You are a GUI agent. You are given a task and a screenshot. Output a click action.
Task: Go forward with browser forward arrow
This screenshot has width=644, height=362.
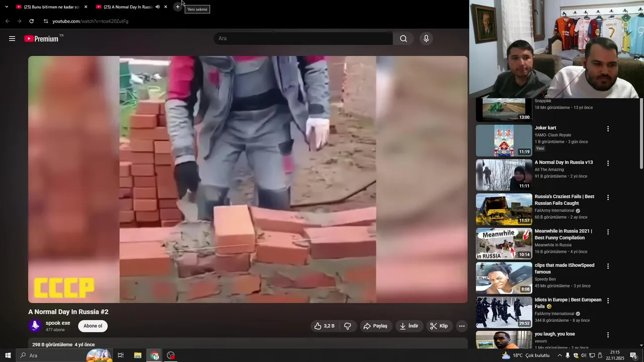19,21
